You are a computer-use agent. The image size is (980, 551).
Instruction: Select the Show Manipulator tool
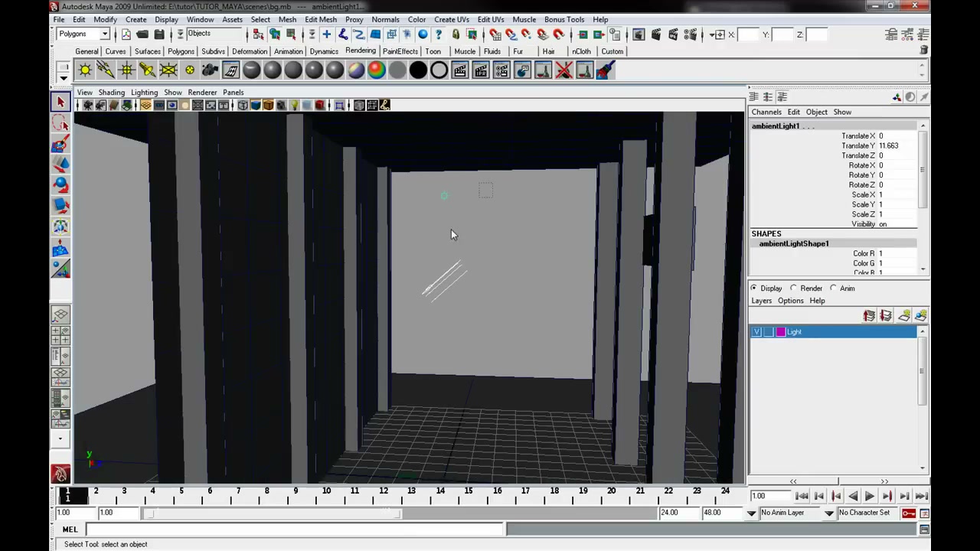pos(60,268)
